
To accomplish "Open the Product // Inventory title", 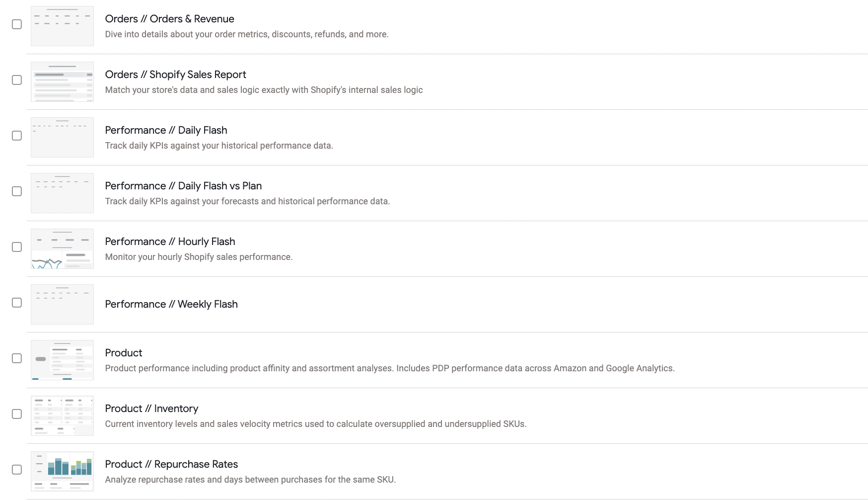I will [x=151, y=409].
